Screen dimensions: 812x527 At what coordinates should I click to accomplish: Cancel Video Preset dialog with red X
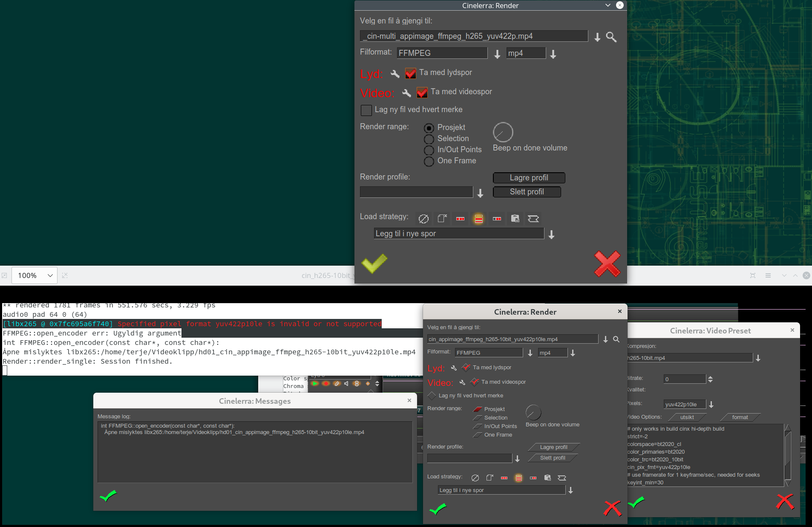coord(785,502)
